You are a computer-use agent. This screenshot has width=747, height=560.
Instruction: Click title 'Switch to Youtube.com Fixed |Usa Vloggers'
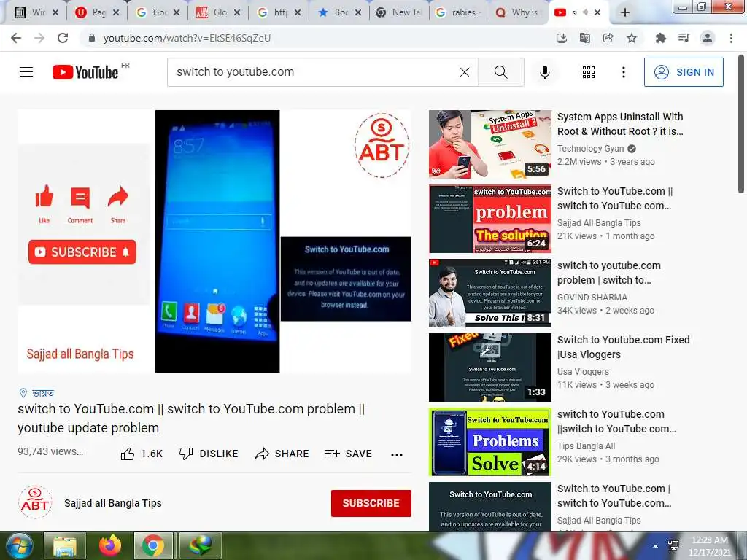click(624, 347)
